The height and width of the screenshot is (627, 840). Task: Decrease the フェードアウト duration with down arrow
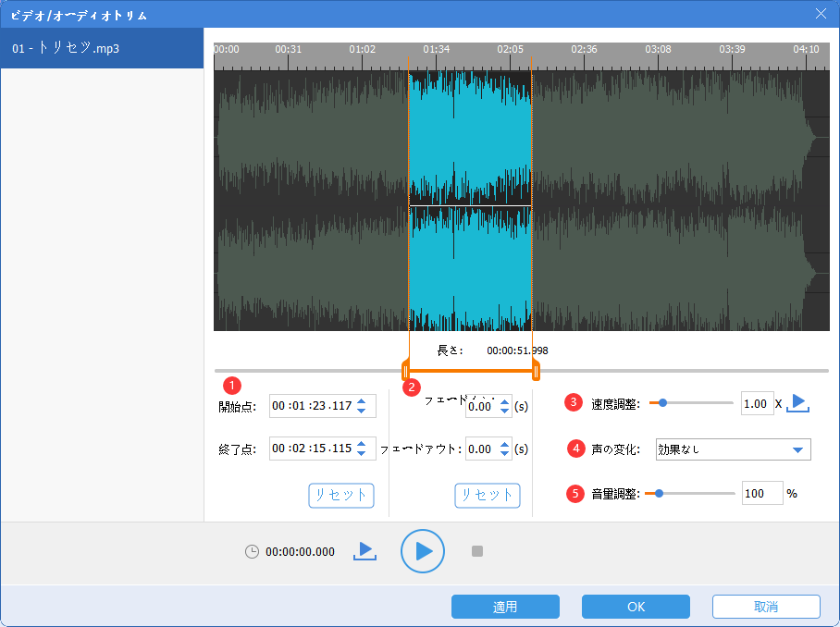click(x=504, y=453)
